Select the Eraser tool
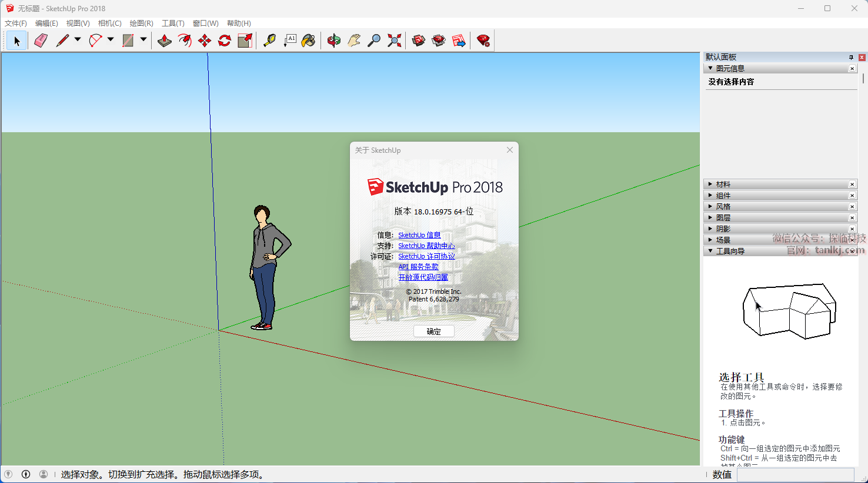Viewport: 868px width, 483px height. (x=41, y=41)
